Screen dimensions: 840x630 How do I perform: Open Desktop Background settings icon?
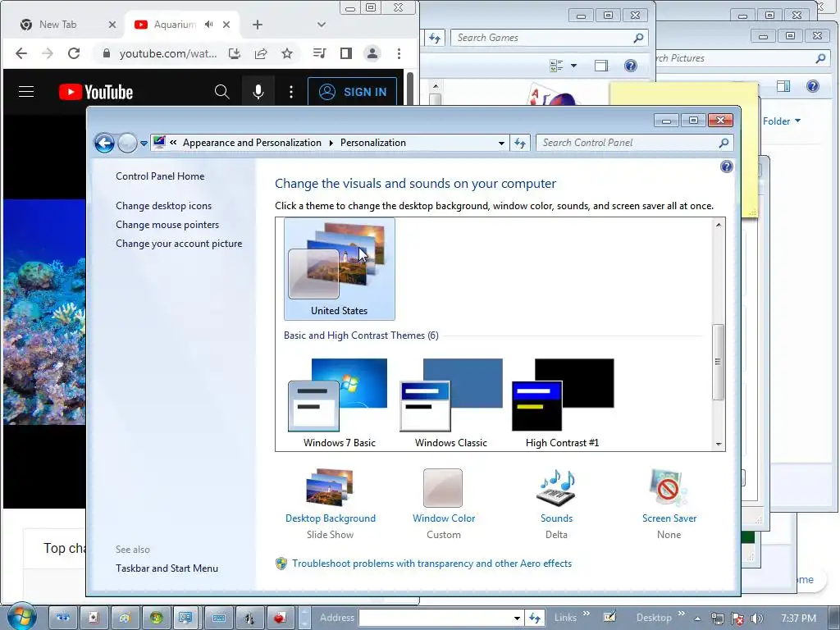pos(330,487)
